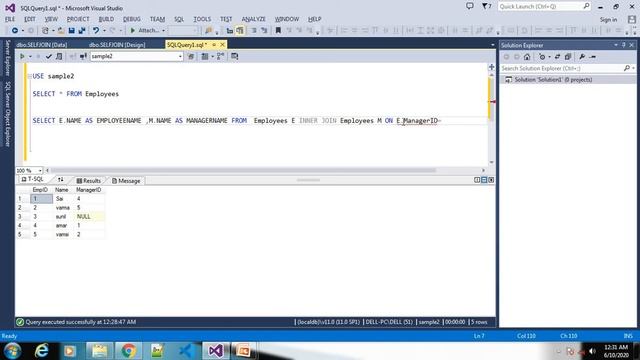The image size is (640, 360).
Task: Open the VIEW menu
Action: coord(51,19)
